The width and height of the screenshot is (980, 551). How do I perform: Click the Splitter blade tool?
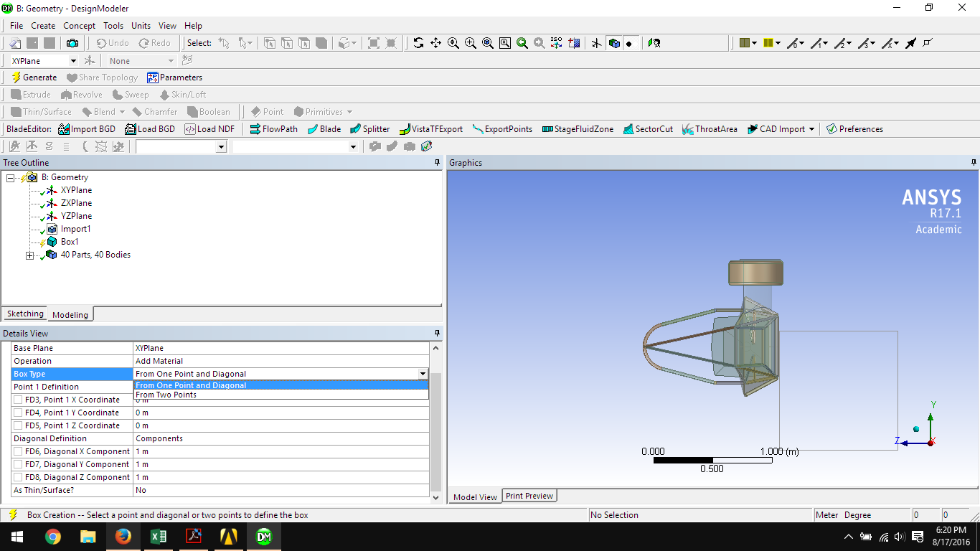tap(369, 129)
